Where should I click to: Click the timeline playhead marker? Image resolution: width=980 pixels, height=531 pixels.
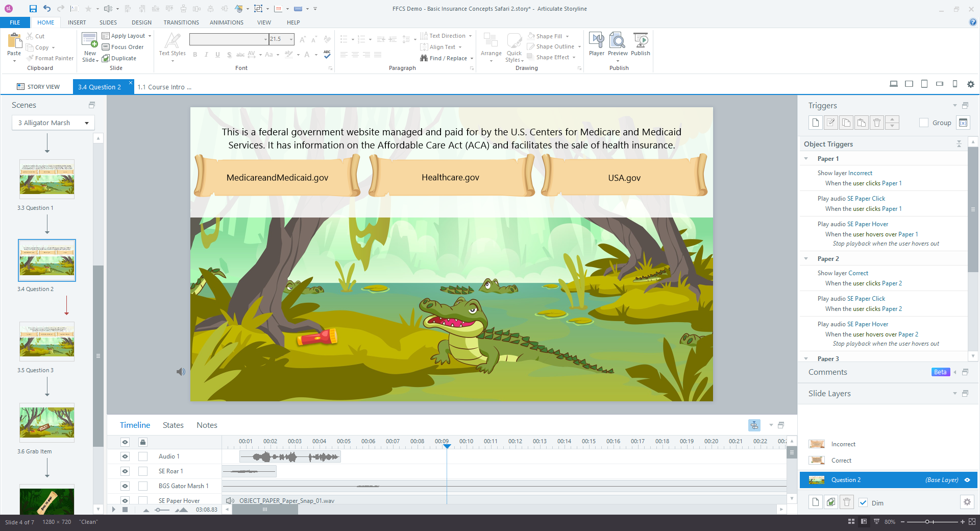pos(447,446)
